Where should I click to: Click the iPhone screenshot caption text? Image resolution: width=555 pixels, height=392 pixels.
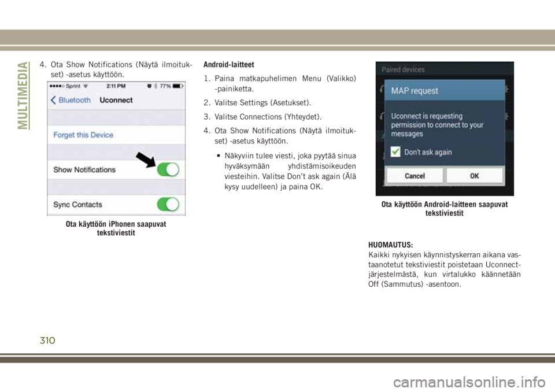tap(116, 228)
